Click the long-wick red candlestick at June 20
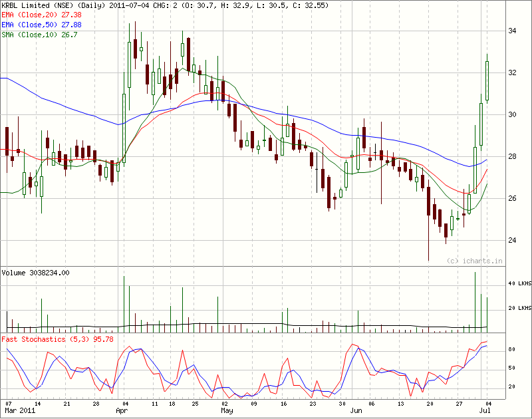 pos(428,221)
